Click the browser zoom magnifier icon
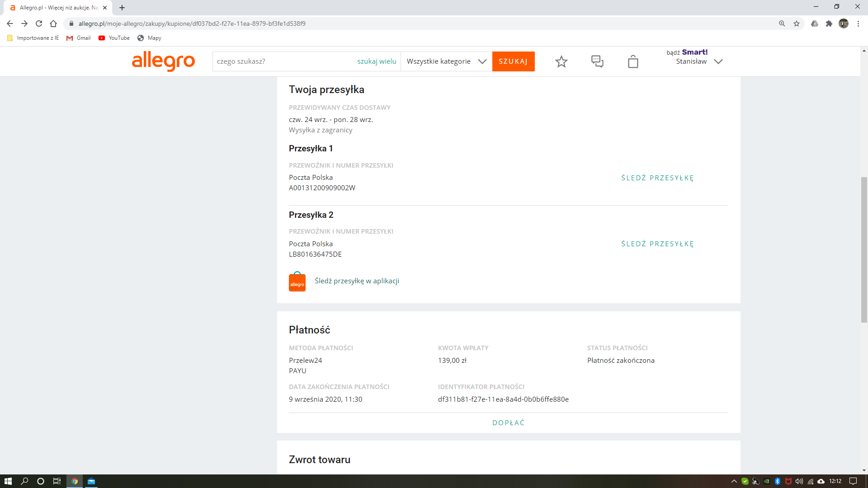 (782, 23)
